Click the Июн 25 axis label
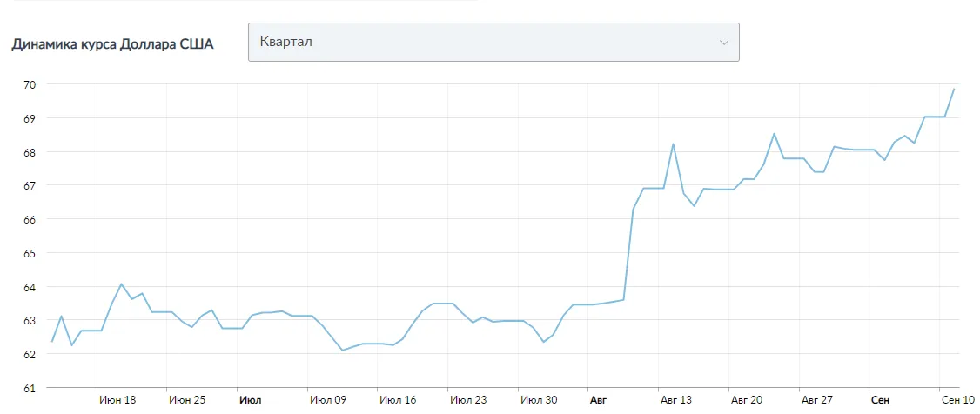980x414 pixels. 187,399
